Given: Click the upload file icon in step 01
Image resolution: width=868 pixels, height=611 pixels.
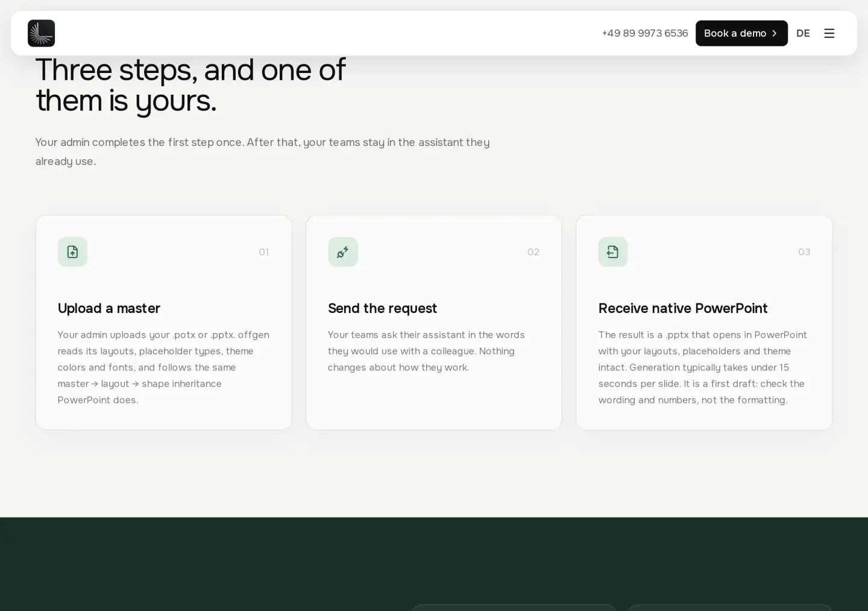Looking at the screenshot, I should tap(72, 252).
